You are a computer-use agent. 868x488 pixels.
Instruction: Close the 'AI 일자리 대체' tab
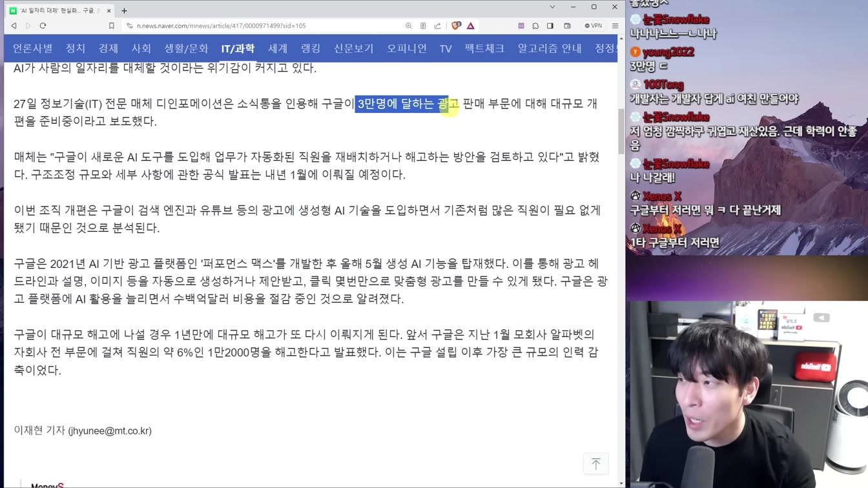[109, 10]
